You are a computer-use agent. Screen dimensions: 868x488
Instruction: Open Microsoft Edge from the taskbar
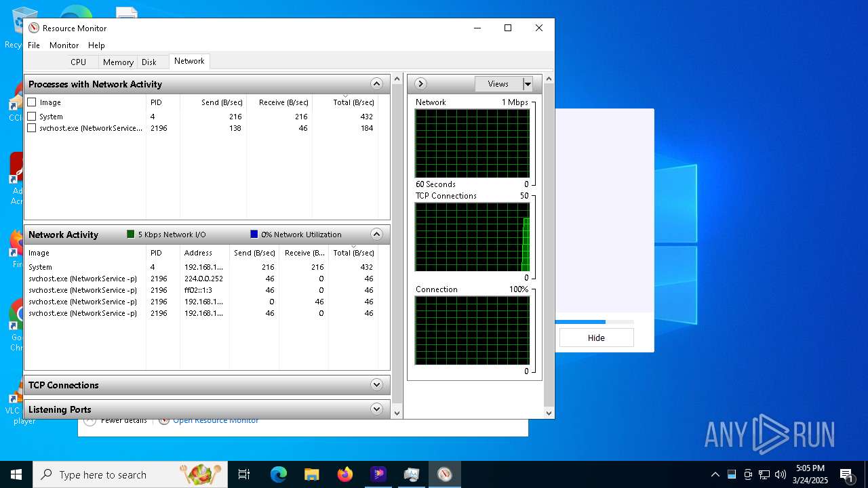click(x=279, y=474)
